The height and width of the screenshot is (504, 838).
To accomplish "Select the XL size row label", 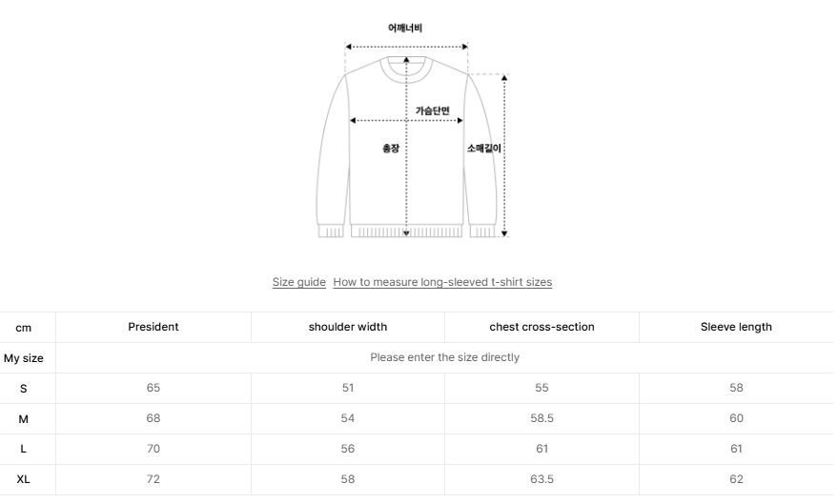I will 24,479.
